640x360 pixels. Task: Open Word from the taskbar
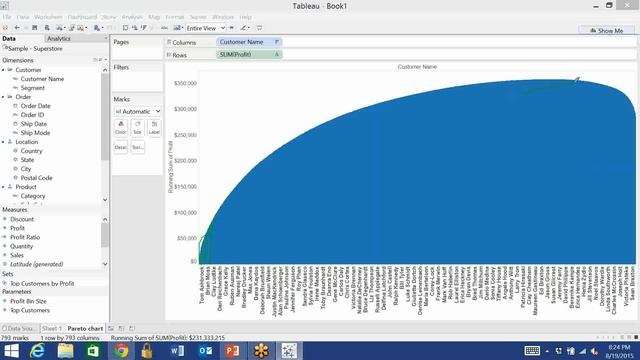coord(177,351)
